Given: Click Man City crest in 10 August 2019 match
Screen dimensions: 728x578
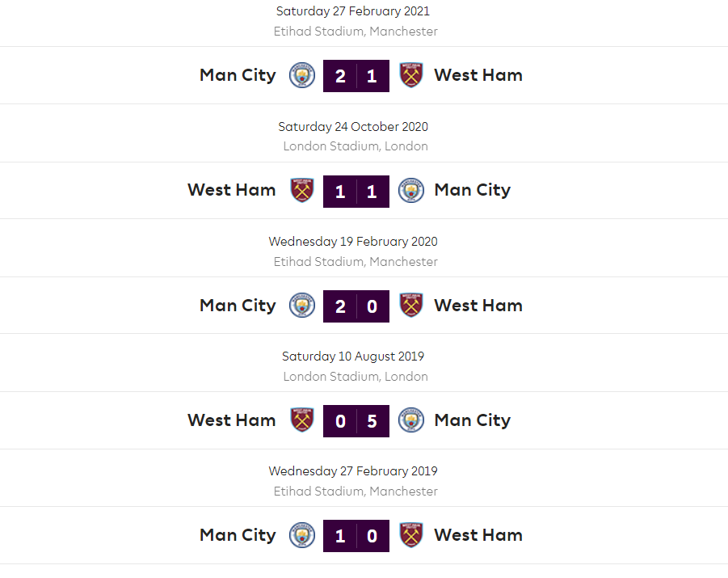Looking at the screenshot, I should click(411, 420).
